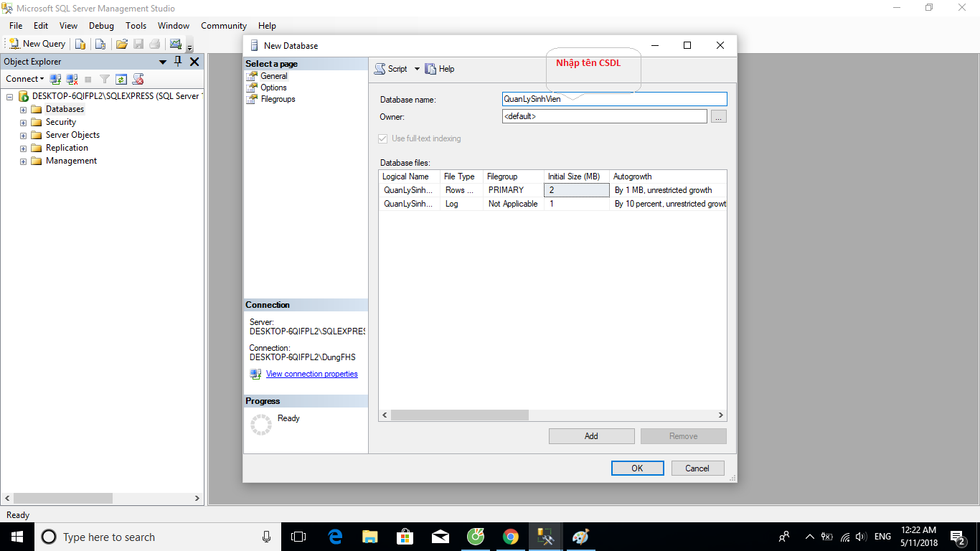
Task: Select the Filegroups page in New Database
Action: tap(278, 99)
